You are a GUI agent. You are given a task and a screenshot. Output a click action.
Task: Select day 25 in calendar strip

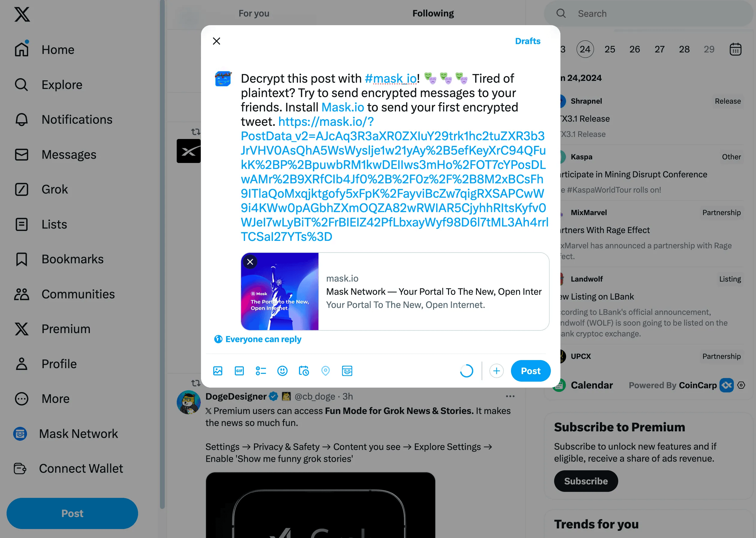610,49
